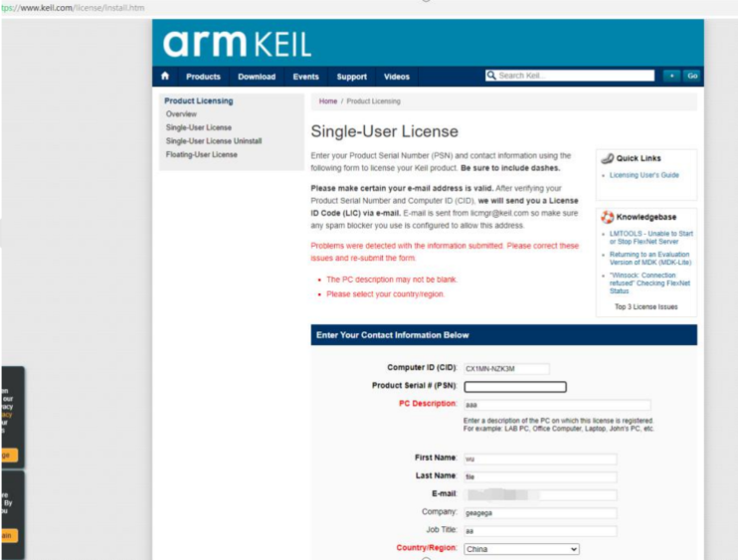Viewport: 738px width, 560px height.
Task: Open Winsock Connection refused article
Action: [649, 282]
